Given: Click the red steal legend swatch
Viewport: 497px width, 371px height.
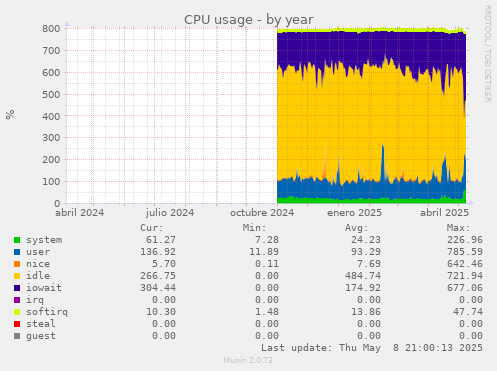Looking at the screenshot, I should click(17, 324).
